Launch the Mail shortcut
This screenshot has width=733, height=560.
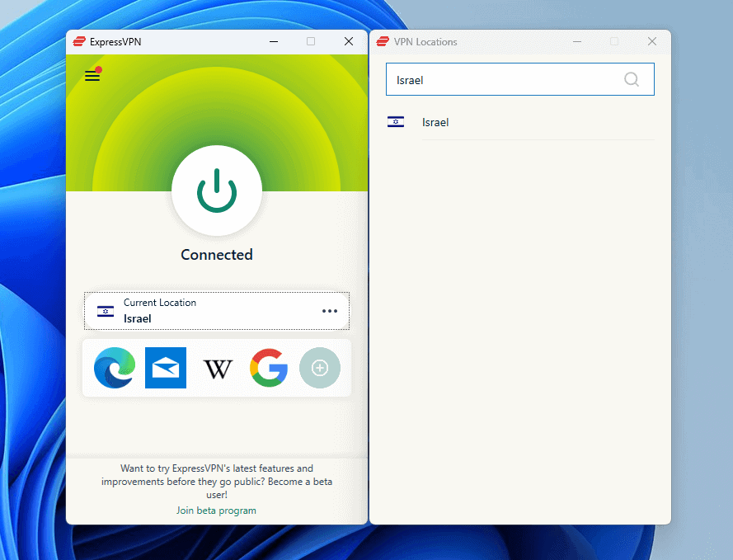166,368
